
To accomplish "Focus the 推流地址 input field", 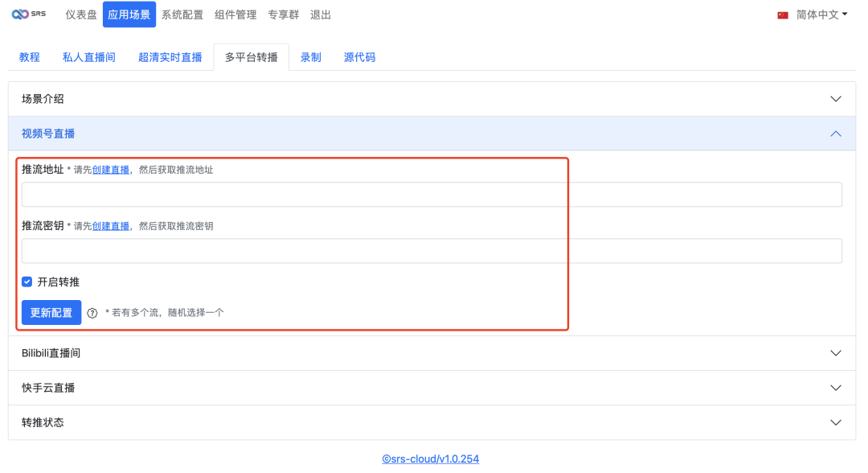I will point(432,195).
